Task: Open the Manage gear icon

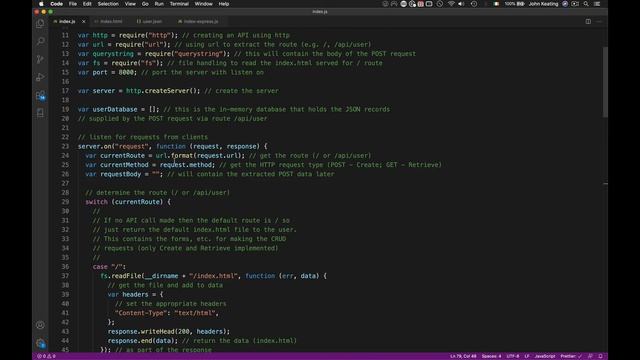Action: coord(40,343)
